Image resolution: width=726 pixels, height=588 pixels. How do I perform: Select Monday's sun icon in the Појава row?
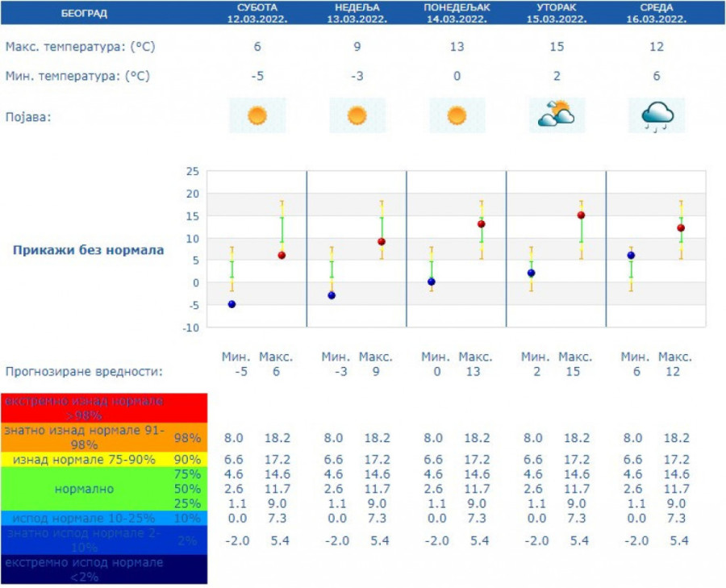457,115
